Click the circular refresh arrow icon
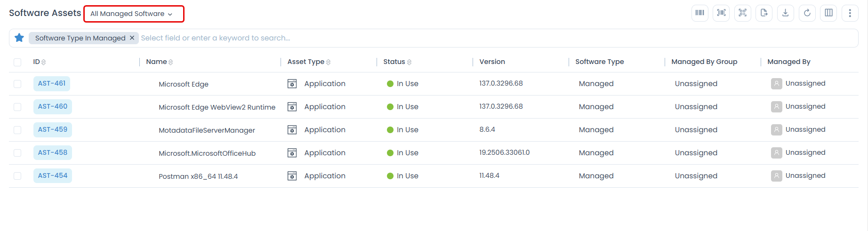The image size is (868, 231). [x=807, y=13]
